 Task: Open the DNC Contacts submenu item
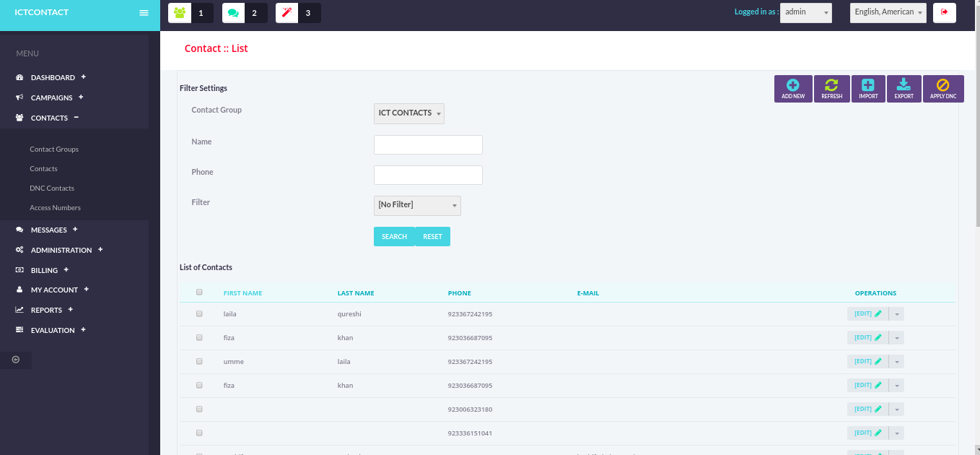(x=52, y=188)
